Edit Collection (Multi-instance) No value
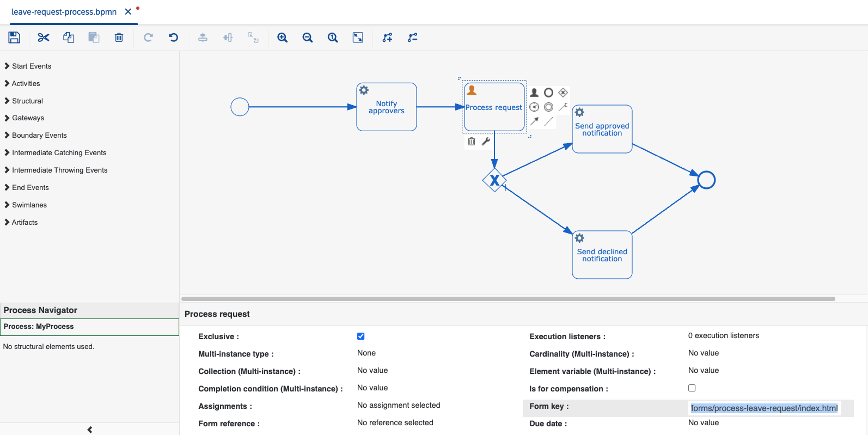 (x=372, y=370)
